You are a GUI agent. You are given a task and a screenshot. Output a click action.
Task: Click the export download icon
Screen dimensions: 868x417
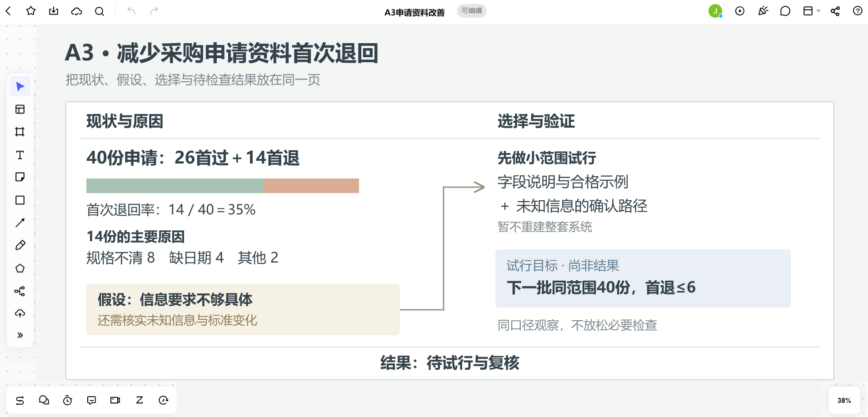54,11
